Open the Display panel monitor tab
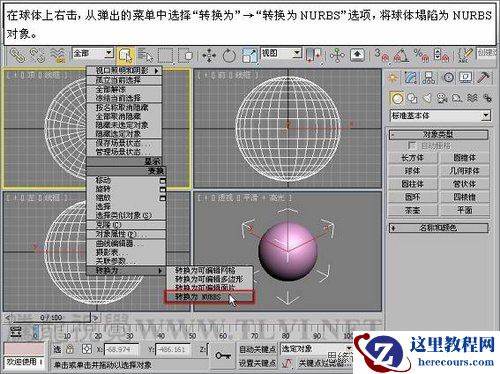Screen dimensions: 500x374 tap(466, 78)
